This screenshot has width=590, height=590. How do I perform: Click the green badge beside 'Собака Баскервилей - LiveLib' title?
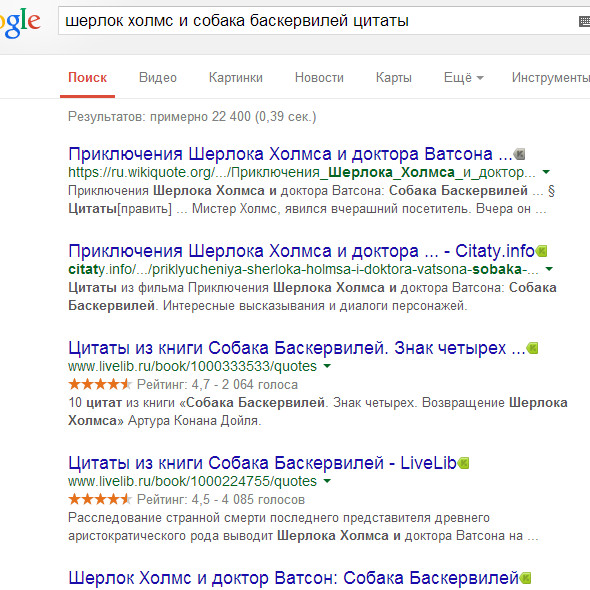463,463
